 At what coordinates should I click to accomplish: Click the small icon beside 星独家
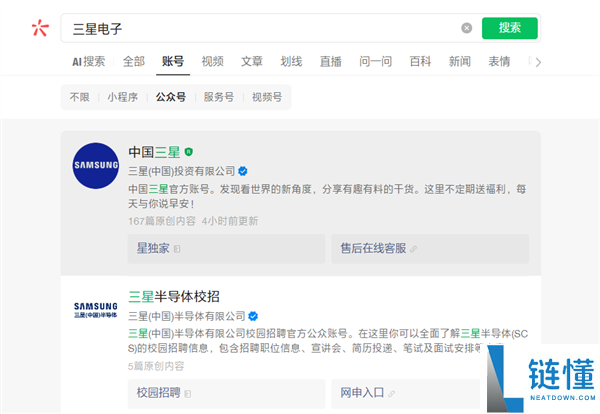pyautogui.click(x=177, y=249)
